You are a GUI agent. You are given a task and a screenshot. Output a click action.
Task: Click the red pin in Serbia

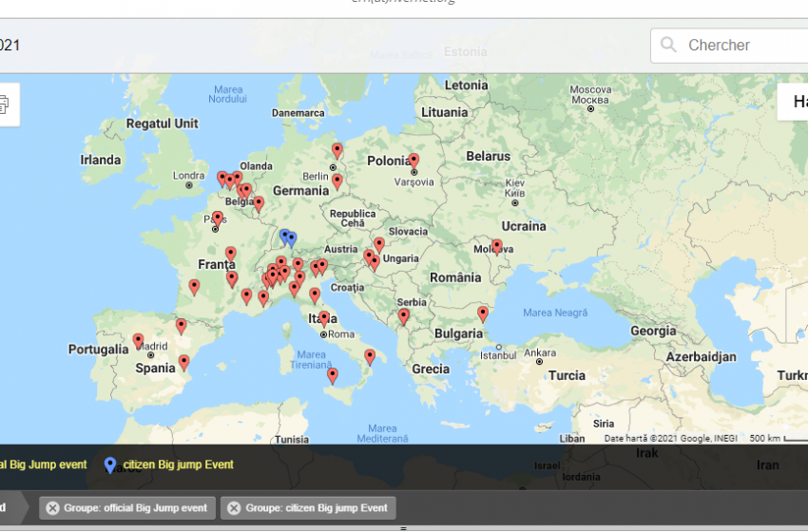click(404, 316)
